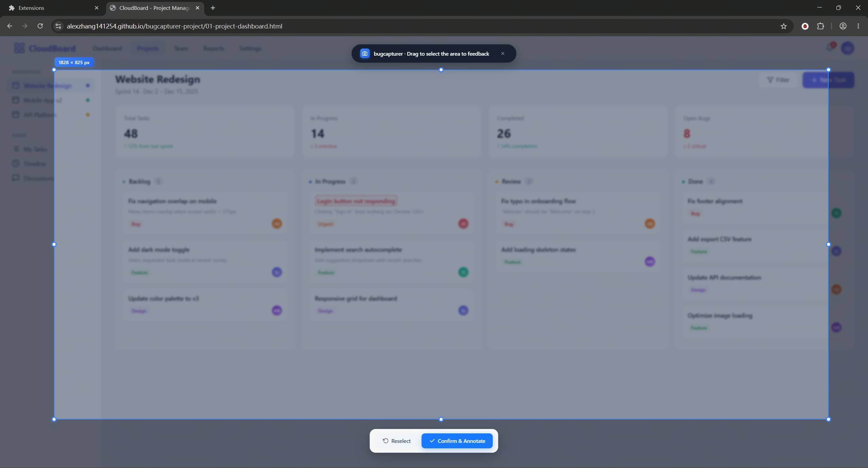Click the bugcapturer camera icon in the banner
Screen dimensions: 868x468
365,54
